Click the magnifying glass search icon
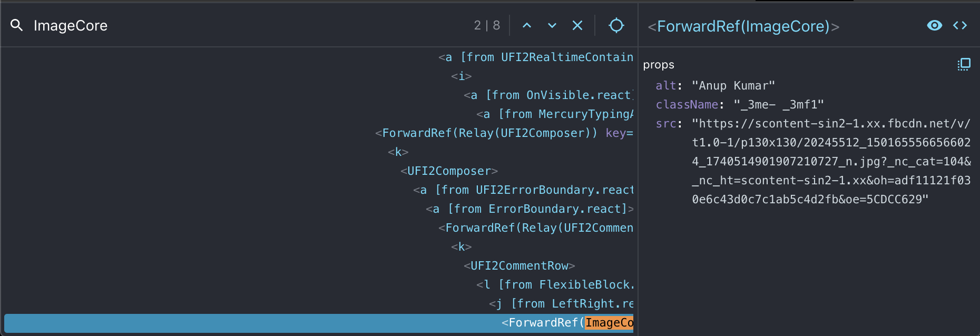 tap(16, 25)
